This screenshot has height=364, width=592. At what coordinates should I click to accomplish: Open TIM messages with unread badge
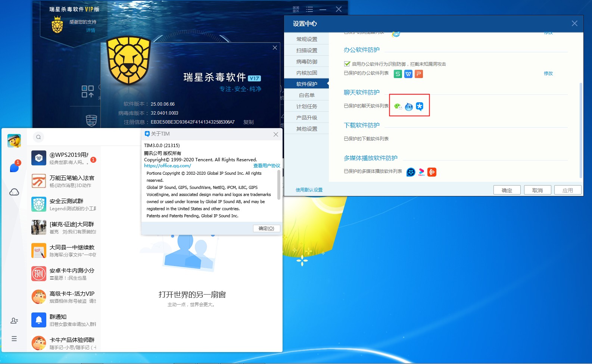coord(15,167)
